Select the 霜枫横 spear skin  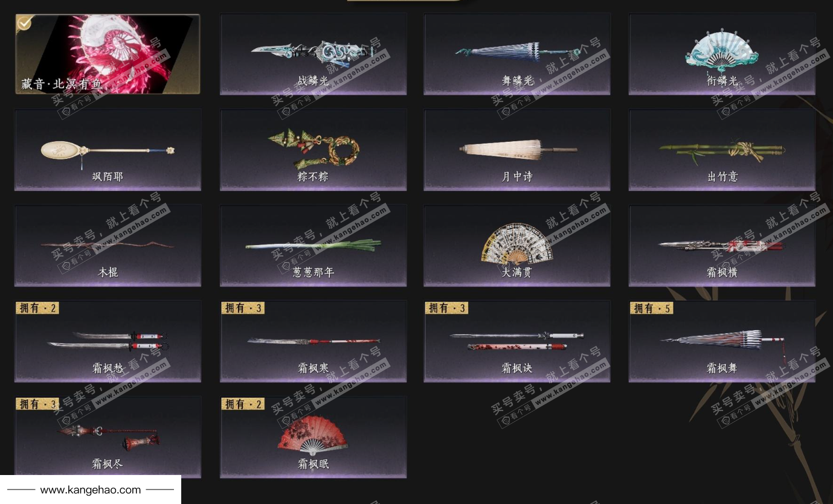tap(722, 246)
